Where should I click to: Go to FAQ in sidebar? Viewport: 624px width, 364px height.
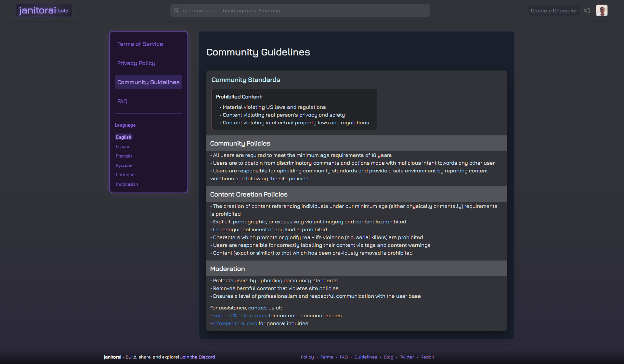[122, 101]
